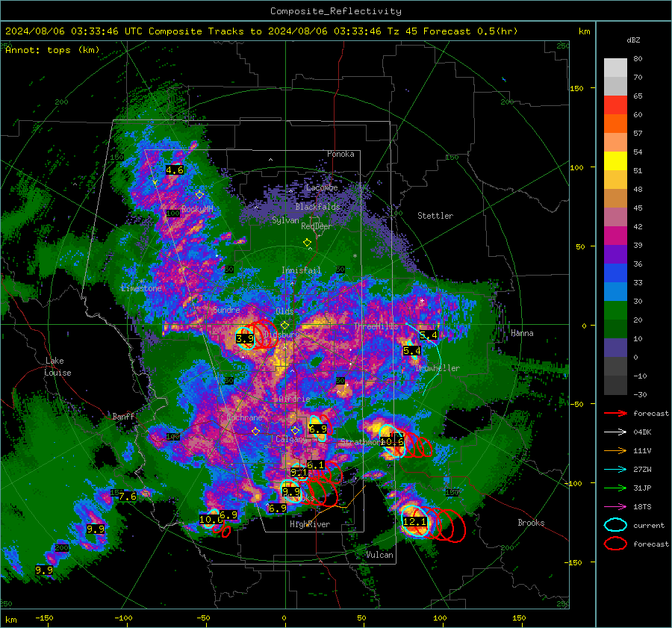Viewport: 672px width, 628px height.
Task: Click the storm cell labeled 3.9
Action: (246, 338)
